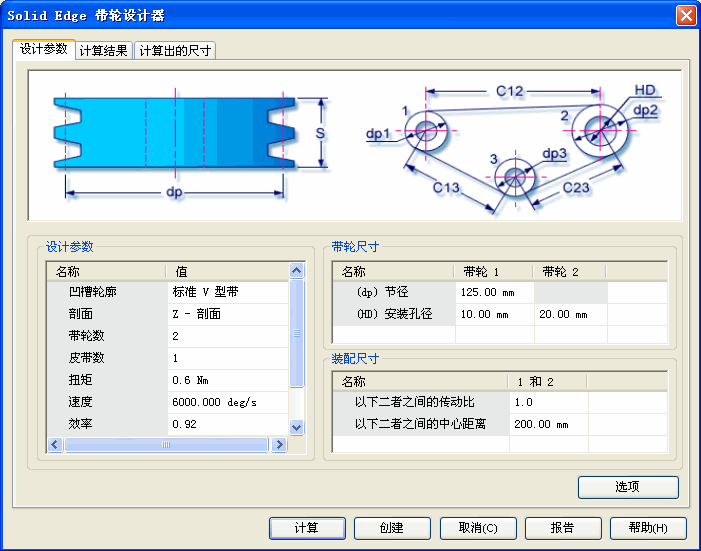Select the 剖面 value Z - 剖面
The width and height of the screenshot is (701, 551).
tap(226, 314)
